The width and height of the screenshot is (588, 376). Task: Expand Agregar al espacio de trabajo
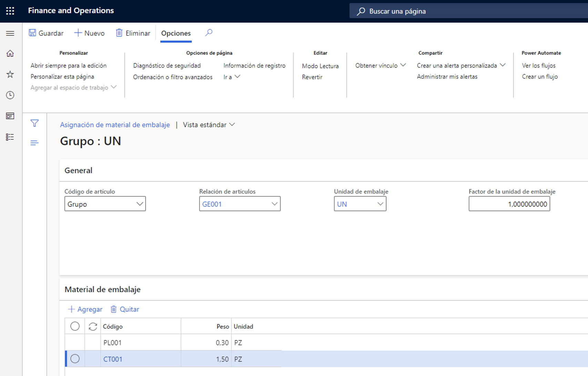click(73, 87)
